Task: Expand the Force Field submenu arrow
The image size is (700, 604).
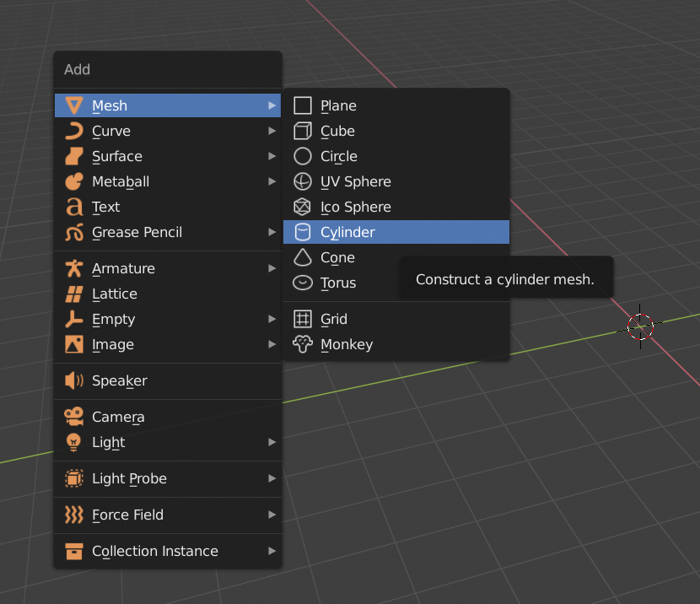Action: [x=272, y=515]
